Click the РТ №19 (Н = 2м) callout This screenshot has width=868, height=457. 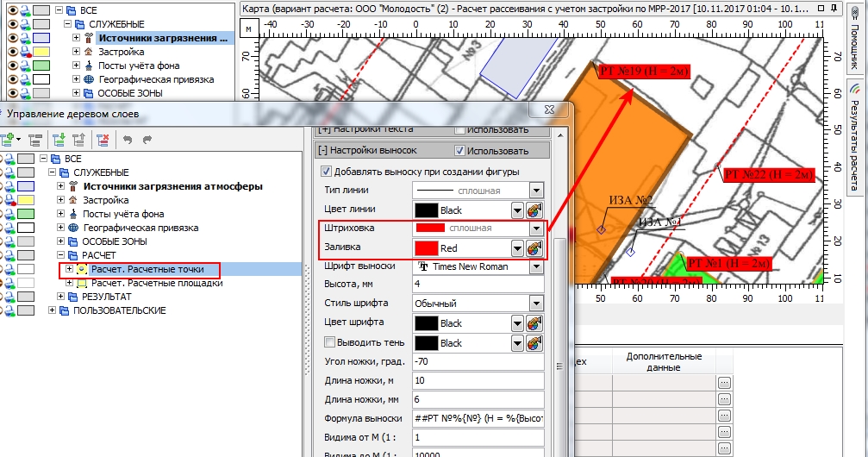tap(645, 72)
